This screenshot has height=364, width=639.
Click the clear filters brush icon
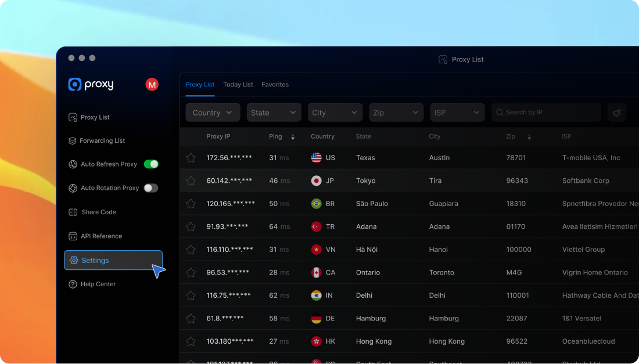click(x=616, y=113)
